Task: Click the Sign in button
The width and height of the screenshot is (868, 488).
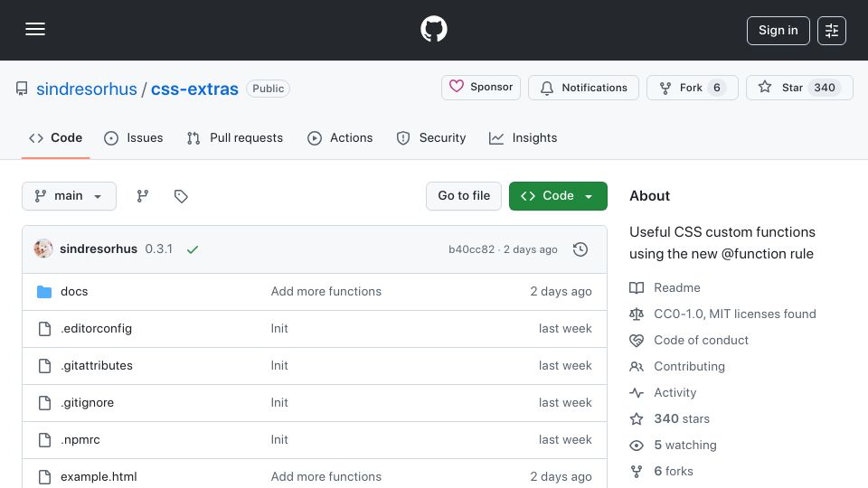Action: pyautogui.click(x=778, y=31)
